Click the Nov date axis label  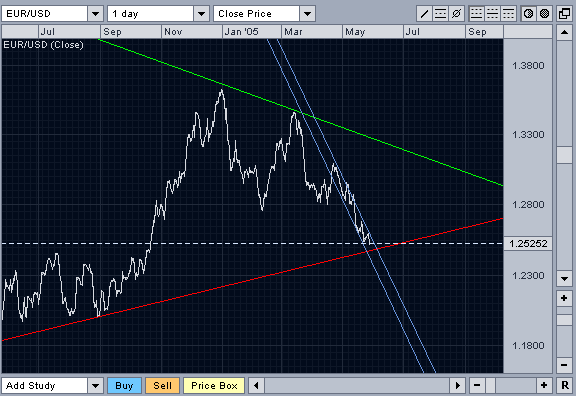173,32
